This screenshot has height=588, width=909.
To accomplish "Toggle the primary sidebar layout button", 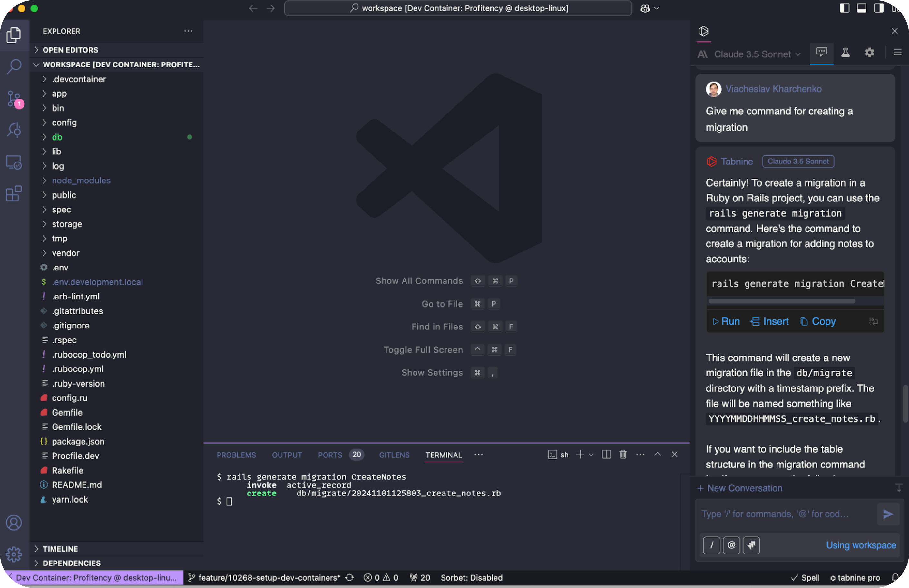I will click(845, 8).
